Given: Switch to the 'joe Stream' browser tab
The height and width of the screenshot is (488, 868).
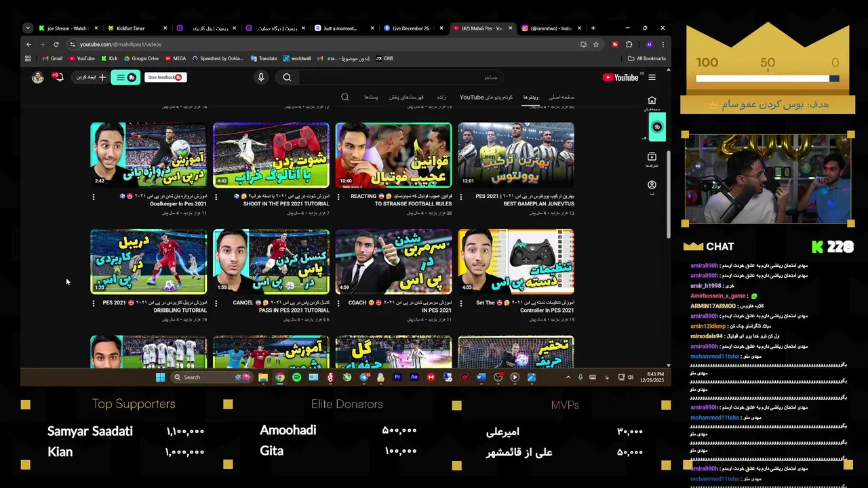Looking at the screenshot, I should pyautogui.click(x=67, y=28).
